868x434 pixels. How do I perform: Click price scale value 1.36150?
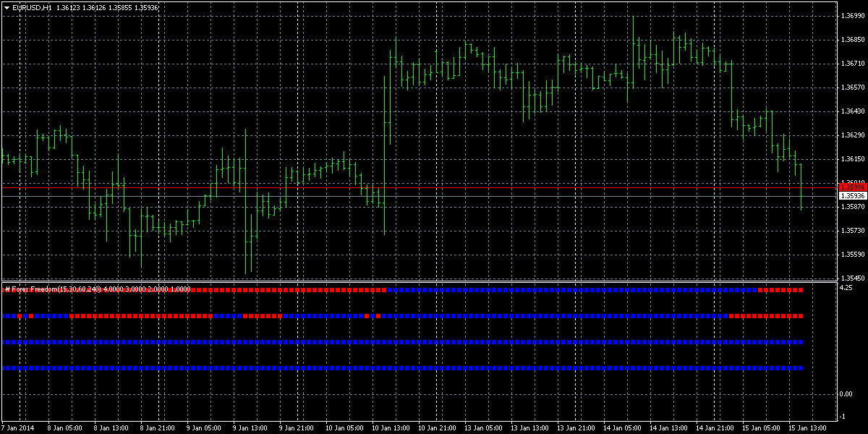tap(853, 159)
